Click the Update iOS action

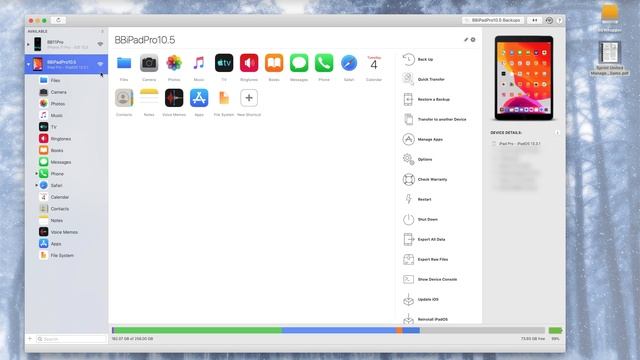421,299
